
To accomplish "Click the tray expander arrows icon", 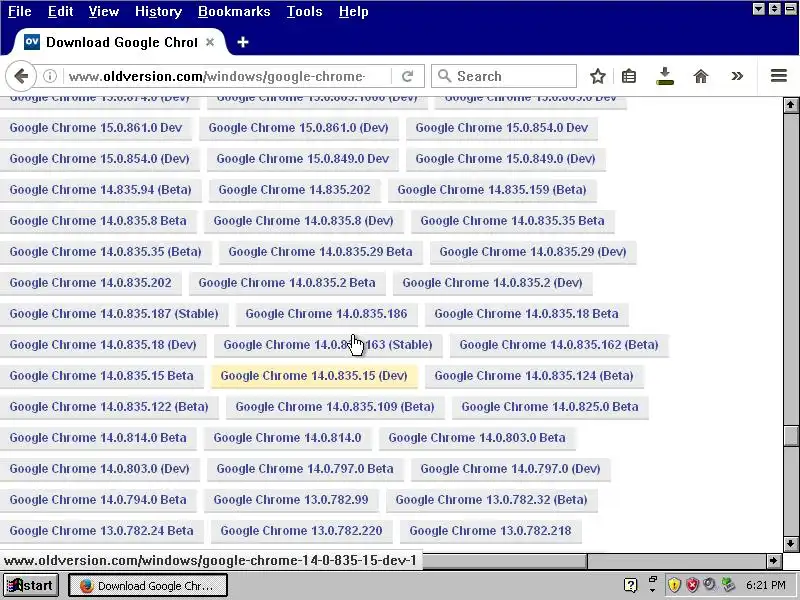I will [x=653, y=585].
